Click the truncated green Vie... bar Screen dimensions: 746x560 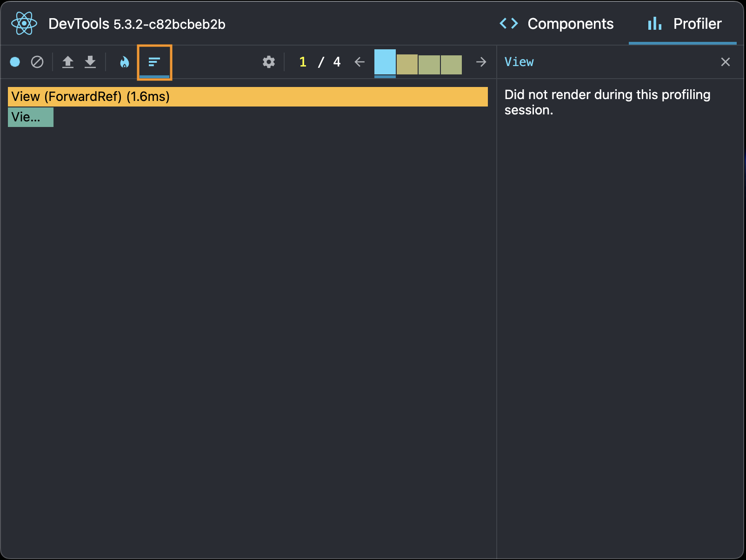click(x=31, y=117)
